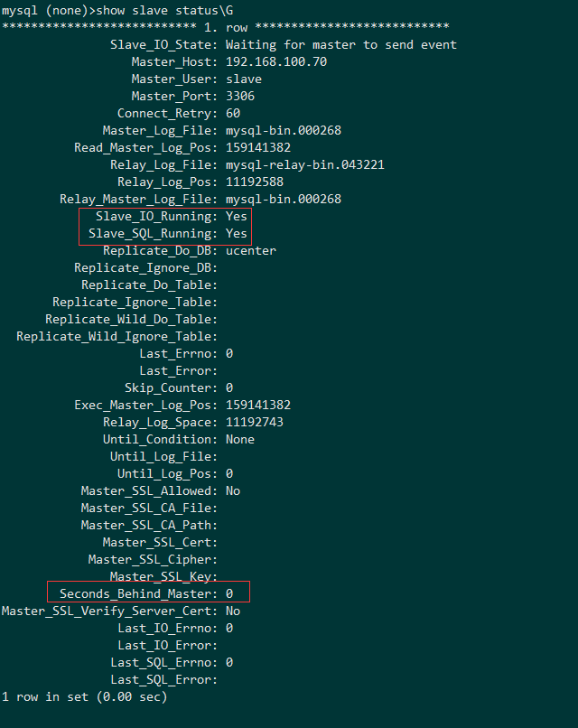Click the Connect_Retry value 60
The height and width of the screenshot is (728, 578).
coord(233,113)
